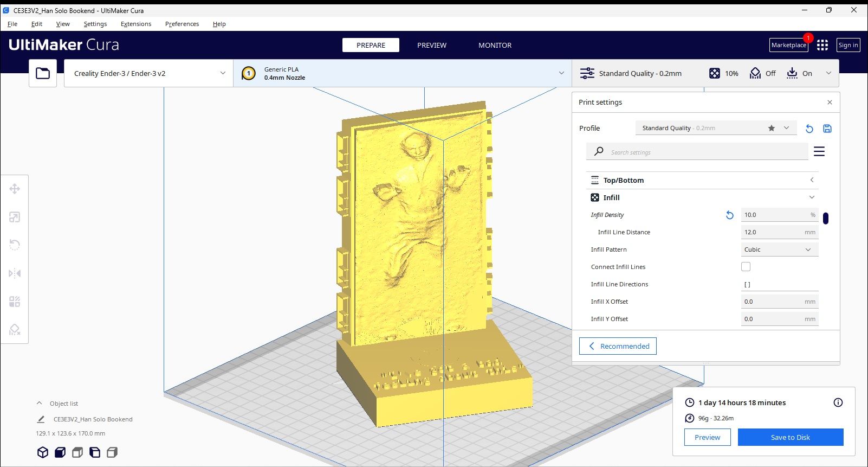Open printer selection Creality Ender-3 dropdown
Screen dimensions: 868x467
148,73
